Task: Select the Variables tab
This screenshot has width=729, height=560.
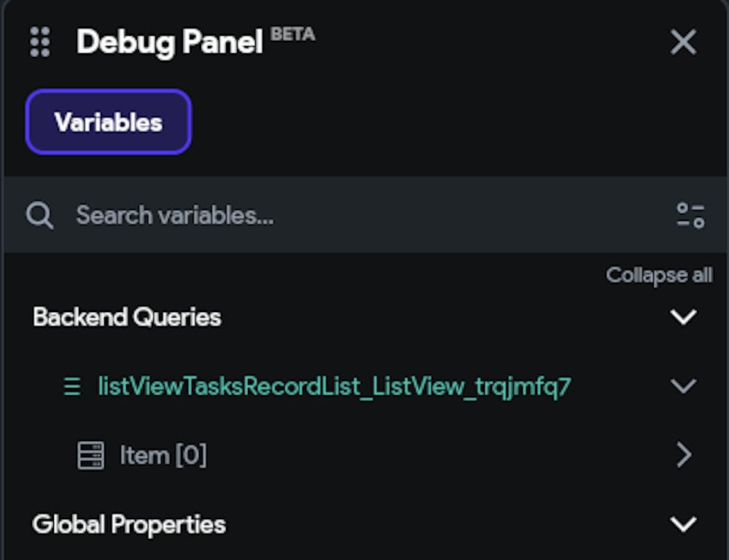Action: tap(109, 122)
